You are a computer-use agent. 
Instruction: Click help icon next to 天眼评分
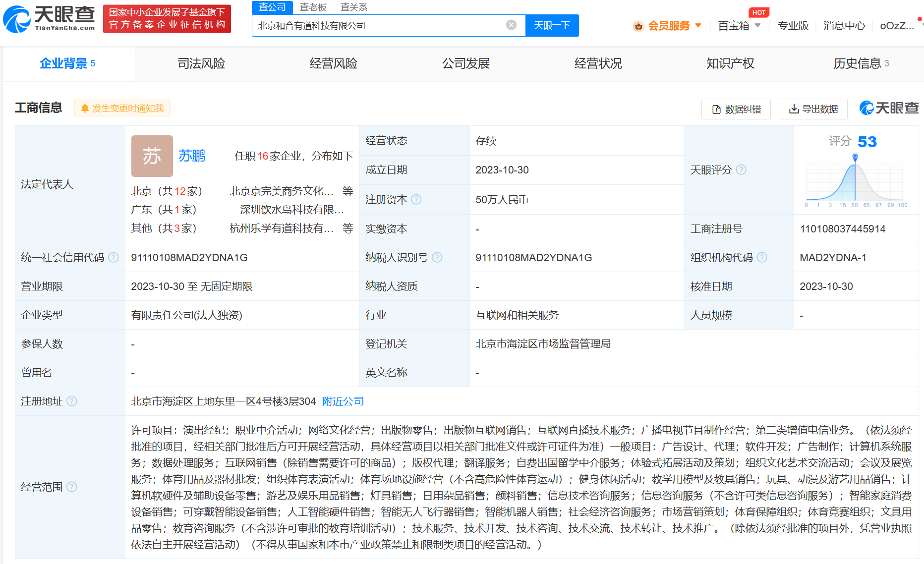[741, 169]
